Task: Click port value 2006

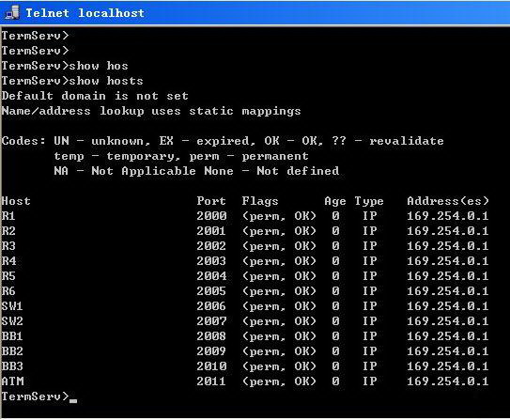Action: click(211, 306)
